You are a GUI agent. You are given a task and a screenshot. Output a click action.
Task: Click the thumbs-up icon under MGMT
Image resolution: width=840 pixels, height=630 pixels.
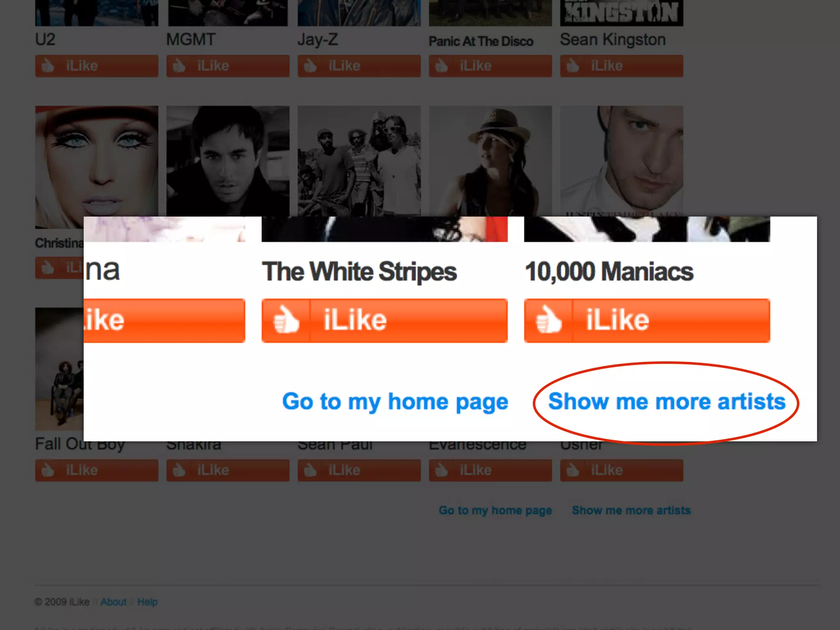(x=179, y=66)
